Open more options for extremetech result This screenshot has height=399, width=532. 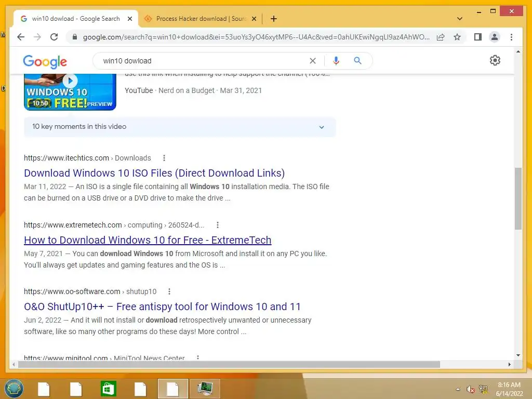pyautogui.click(x=218, y=225)
